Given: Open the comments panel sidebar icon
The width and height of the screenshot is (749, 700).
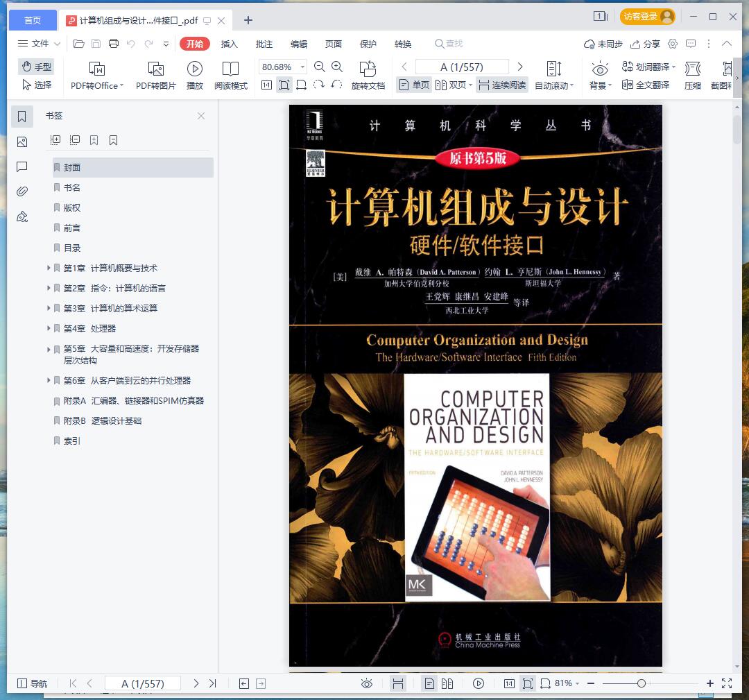Looking at the screenshot, I should coord(22,167).
